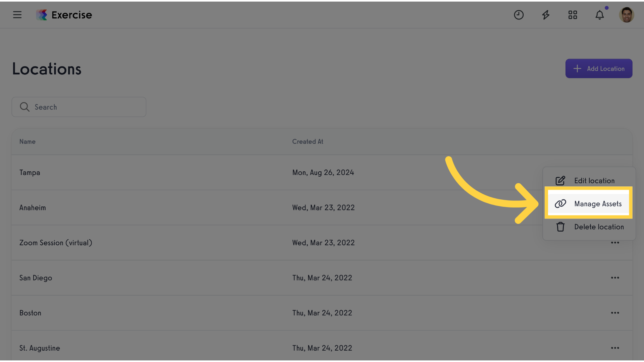Click the Name column header
This screenshot has height=362, width=644.
[27, 141]
